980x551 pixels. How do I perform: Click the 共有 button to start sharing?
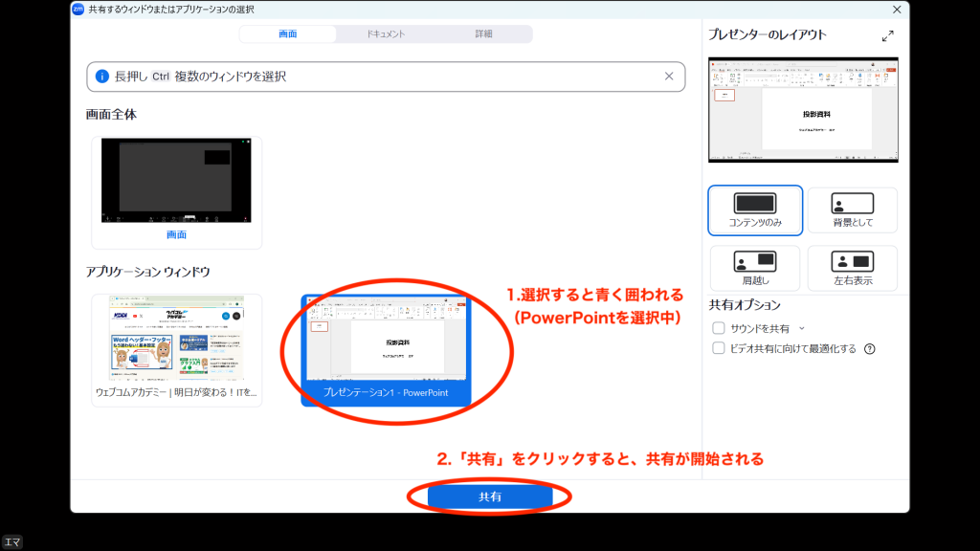[x=491, y=496]
